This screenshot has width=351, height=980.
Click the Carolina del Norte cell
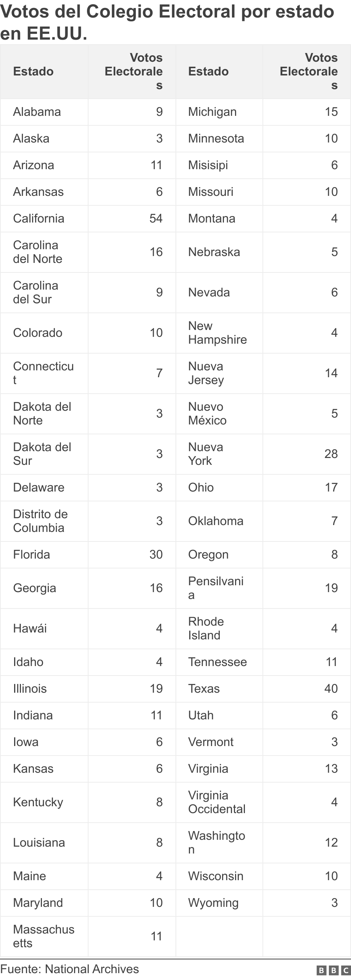click(x=37, y=252)
